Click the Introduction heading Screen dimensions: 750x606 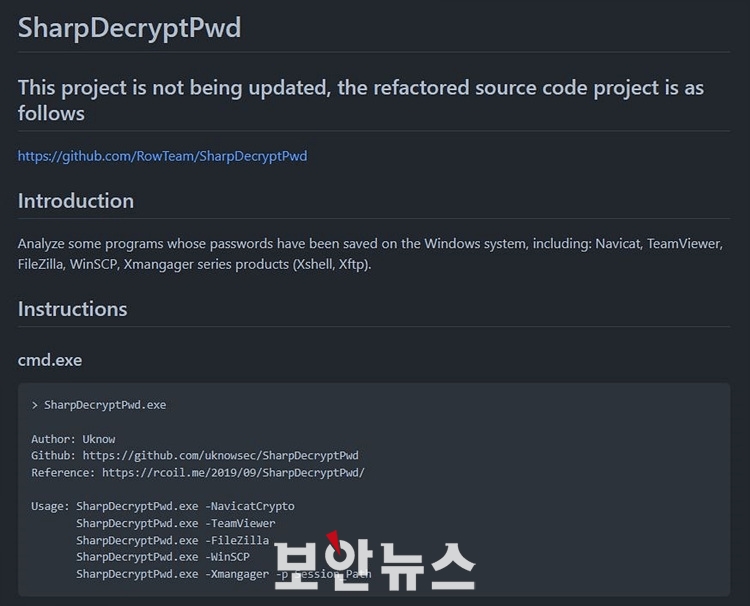point(76,201)
